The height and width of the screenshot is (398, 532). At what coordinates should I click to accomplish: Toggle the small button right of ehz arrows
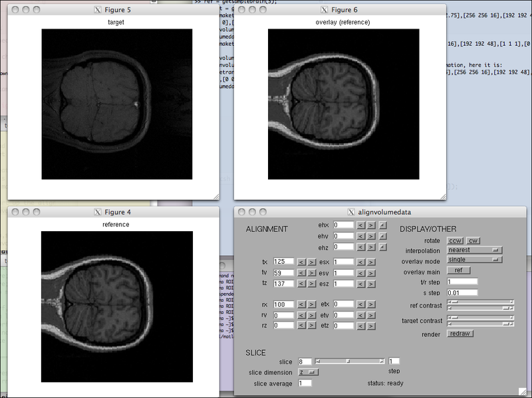(382, 247)
